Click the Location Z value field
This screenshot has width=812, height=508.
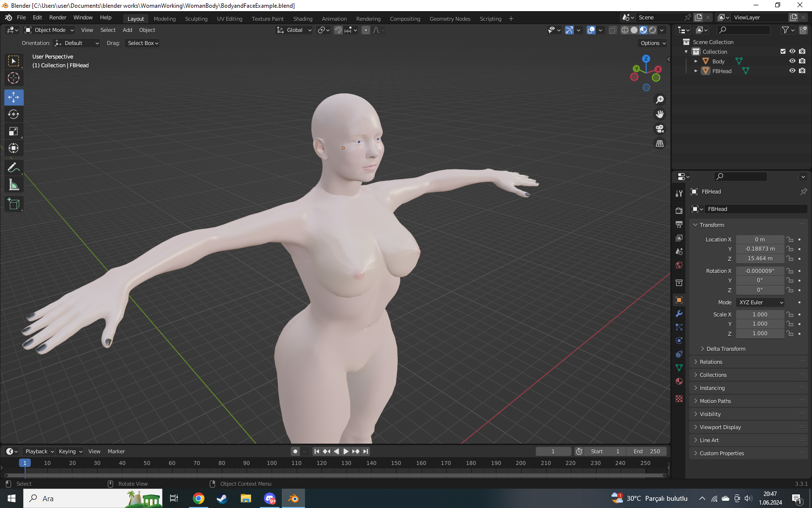760,258
